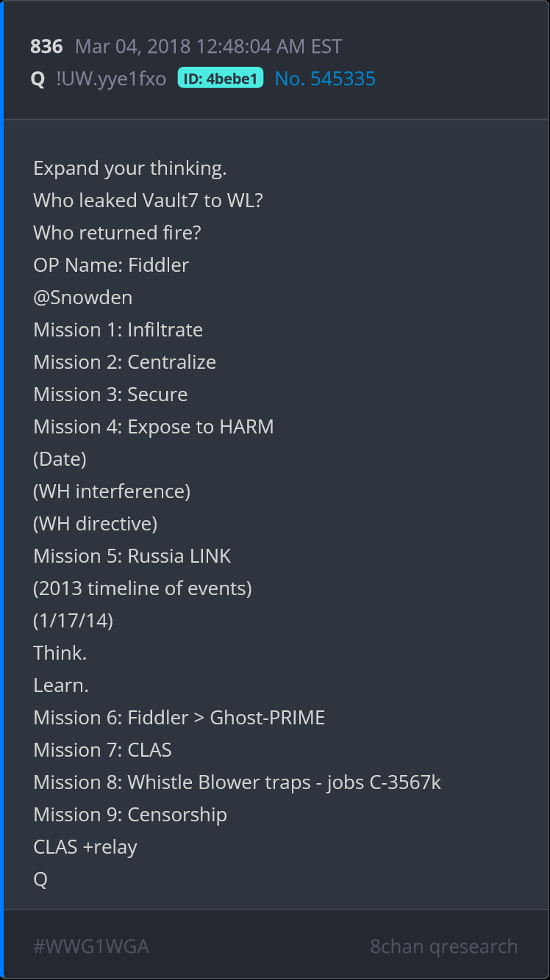
Task: Click the line "Expand your thinking."
Action: pyautogui.click(x=129, y=168)
